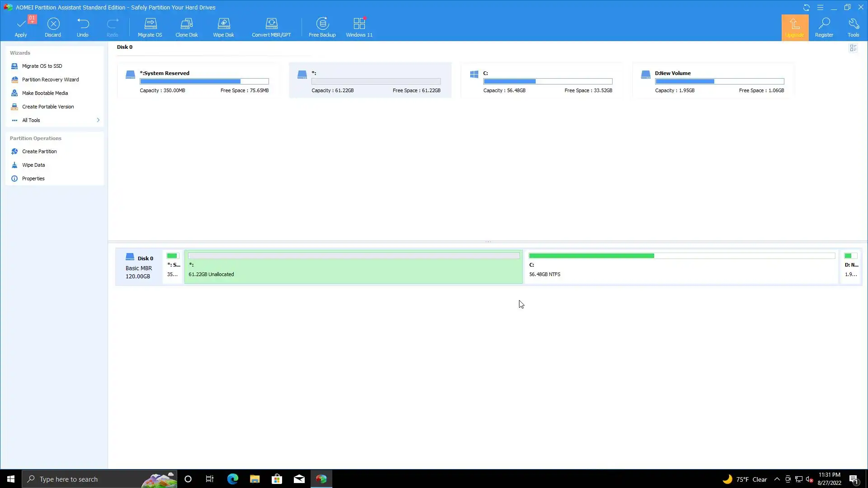This screenshot has height=488, width=868.
Task: Select Create Partition operation
Action: [39, 151]
